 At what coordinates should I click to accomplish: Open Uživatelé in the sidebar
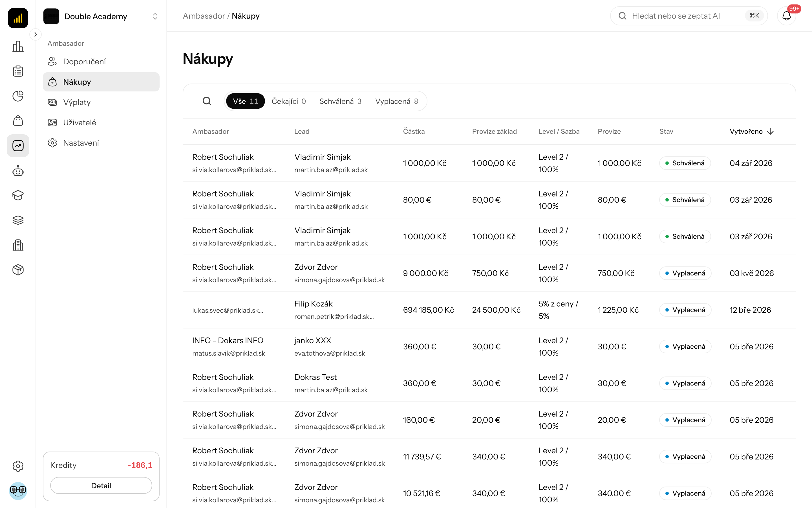click(x=101, y=122)
